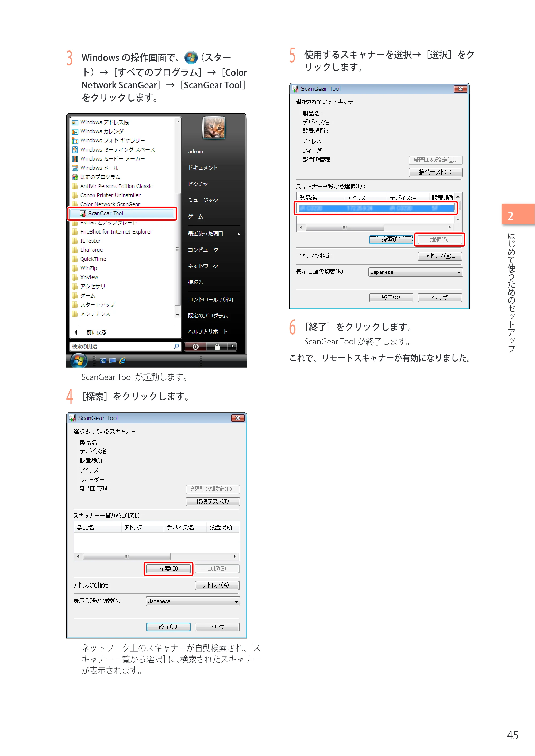The width and height of the screenshot is (535, 756).
Task: Click program list scrollbar down arrow
Action: point(178,315)
